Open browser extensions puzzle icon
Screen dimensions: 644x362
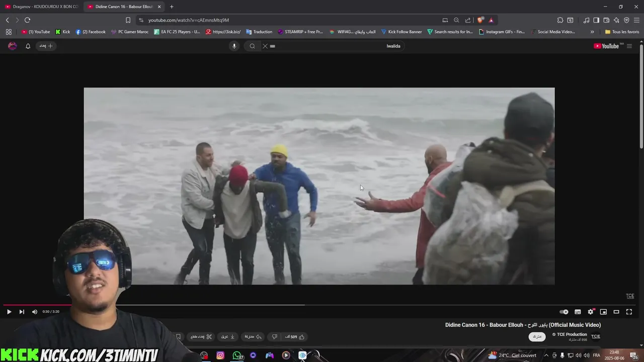pos(560,20)
